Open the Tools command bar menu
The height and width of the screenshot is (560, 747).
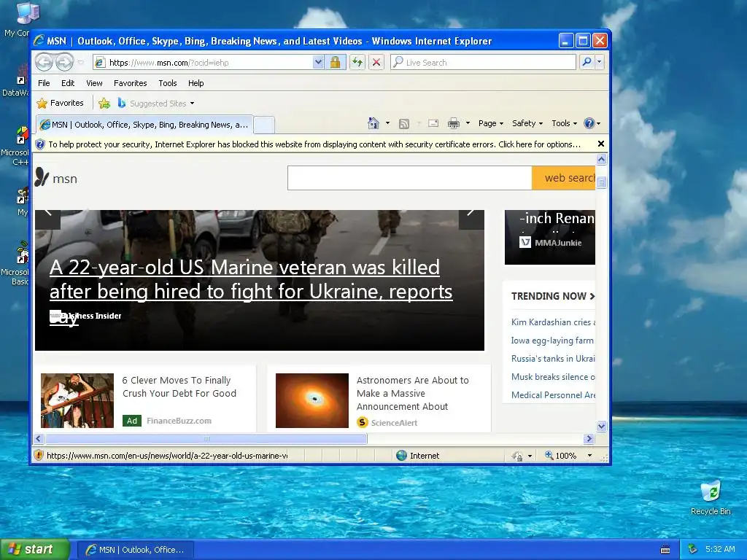(x=564, y=123)
